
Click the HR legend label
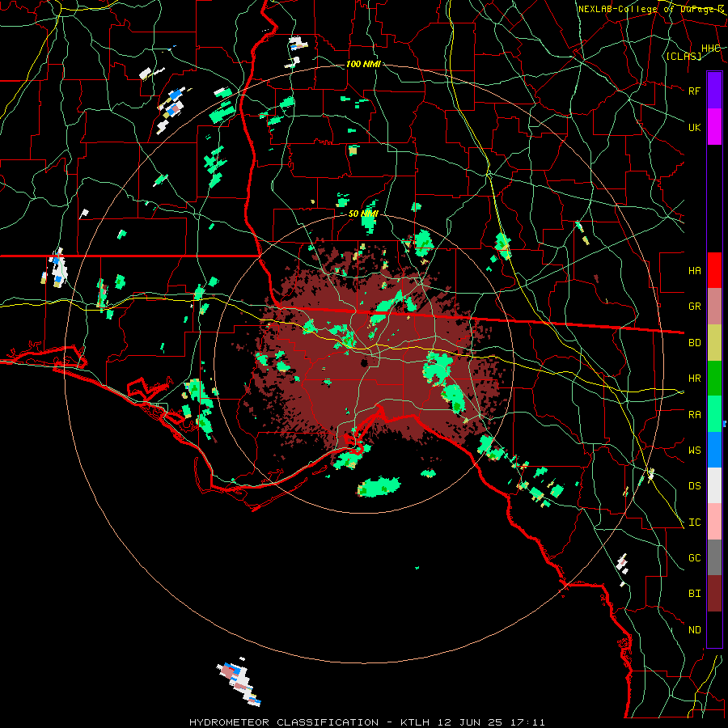click(x=694, y=379)
